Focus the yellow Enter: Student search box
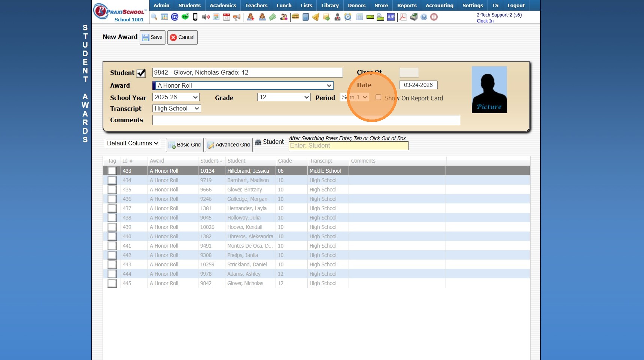Screen dimensions: 644x360 click(x=348, y=146)
